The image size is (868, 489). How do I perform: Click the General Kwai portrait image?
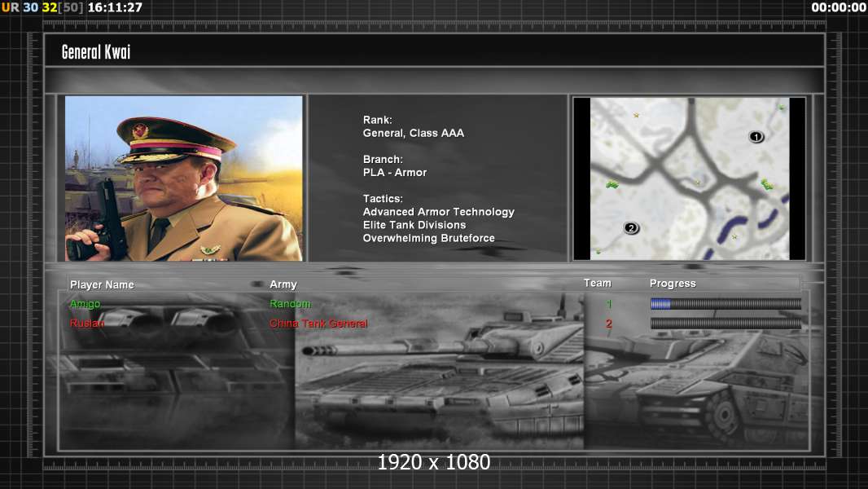(184, 178)
